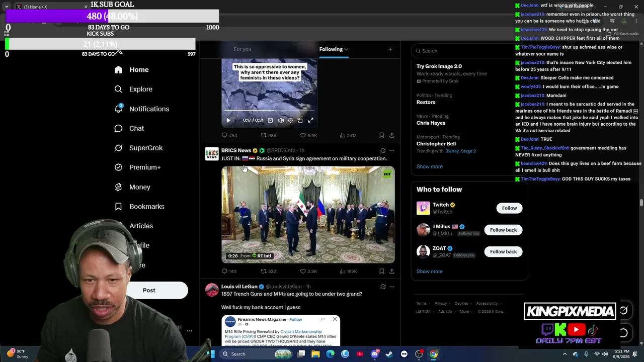Share the BRICS News post
The height and width of the screenshot is (362, 644).
point(392,271)
